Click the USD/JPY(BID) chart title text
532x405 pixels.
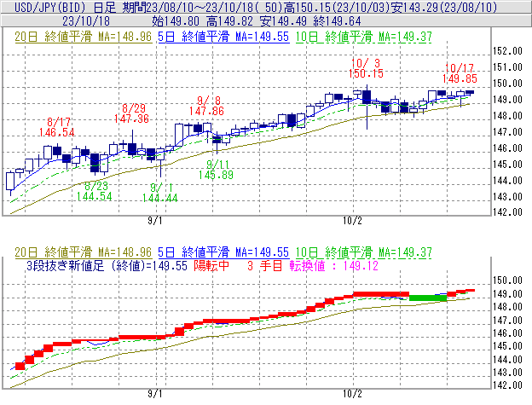tap(51, 7)
